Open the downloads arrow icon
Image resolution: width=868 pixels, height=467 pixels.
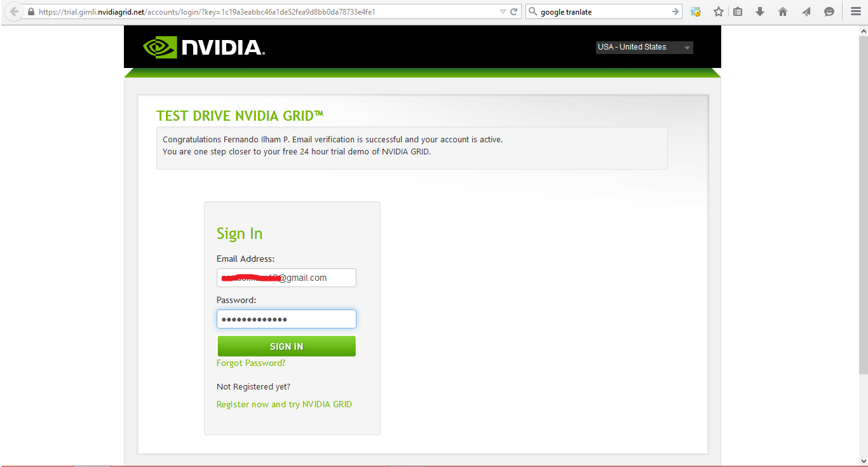coord(760,11)
